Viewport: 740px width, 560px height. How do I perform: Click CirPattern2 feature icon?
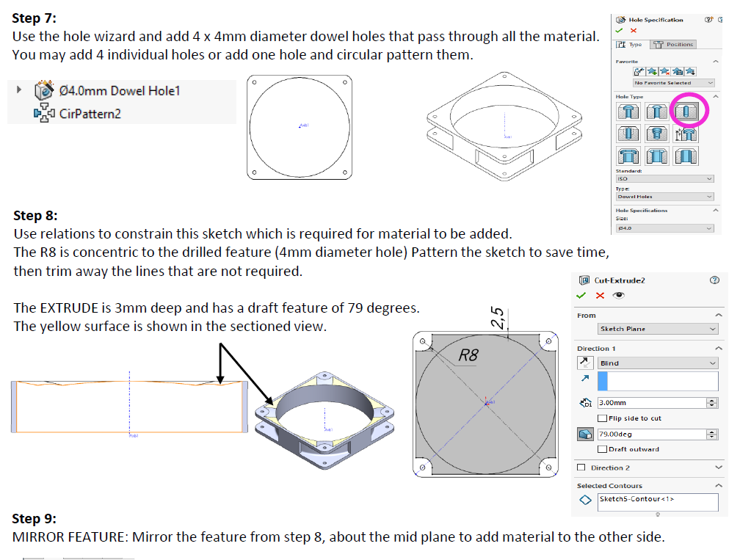coord(44,113)
